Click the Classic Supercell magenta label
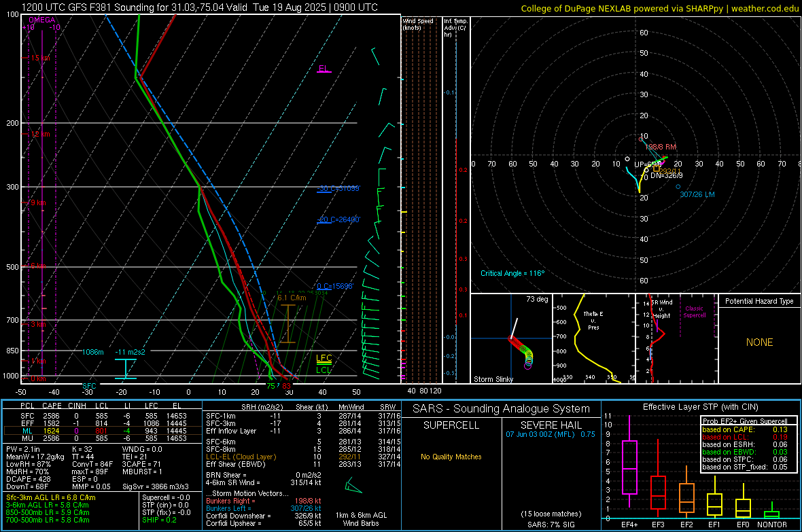Screen dimensions: 802x532 pos(694,312)
